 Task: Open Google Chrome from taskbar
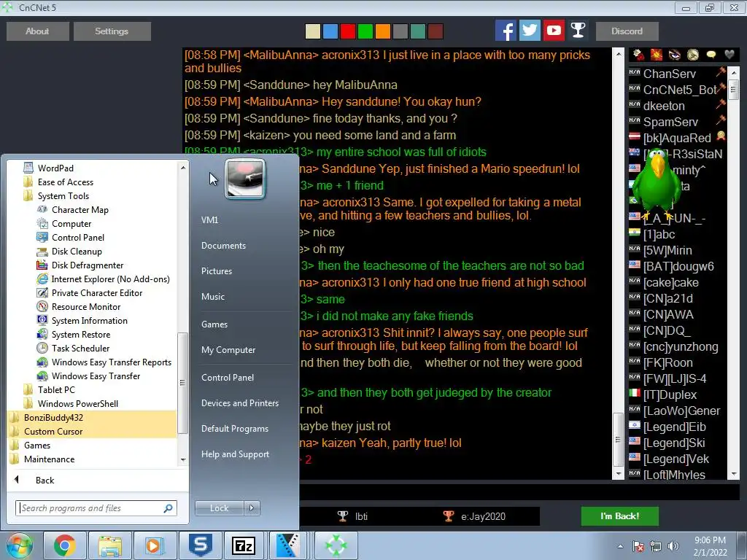click(65, 545)
